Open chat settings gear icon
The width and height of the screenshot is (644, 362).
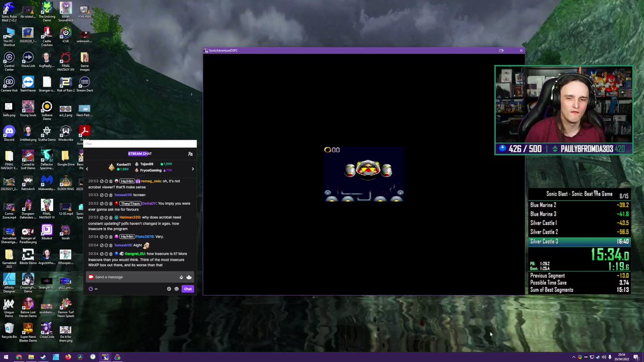[169, 289]
